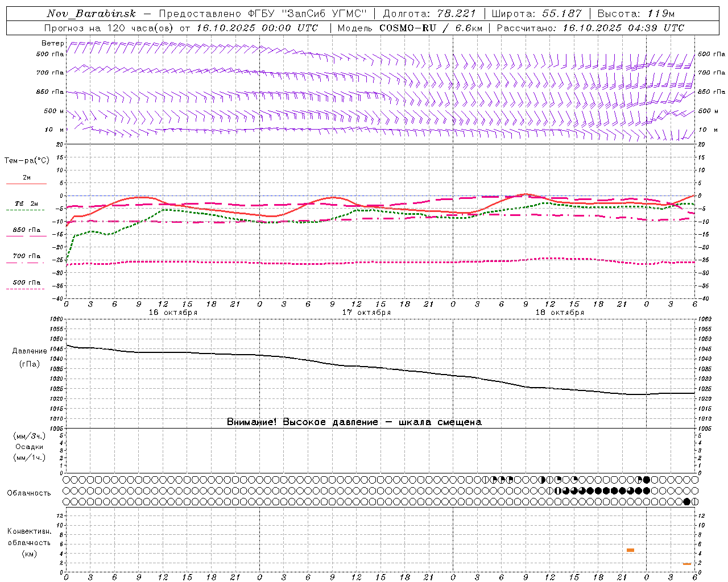Click the computed time Рассчитано: 16.10.2025 04:39 UTC

pyautogui.click(x=590, y=28)
